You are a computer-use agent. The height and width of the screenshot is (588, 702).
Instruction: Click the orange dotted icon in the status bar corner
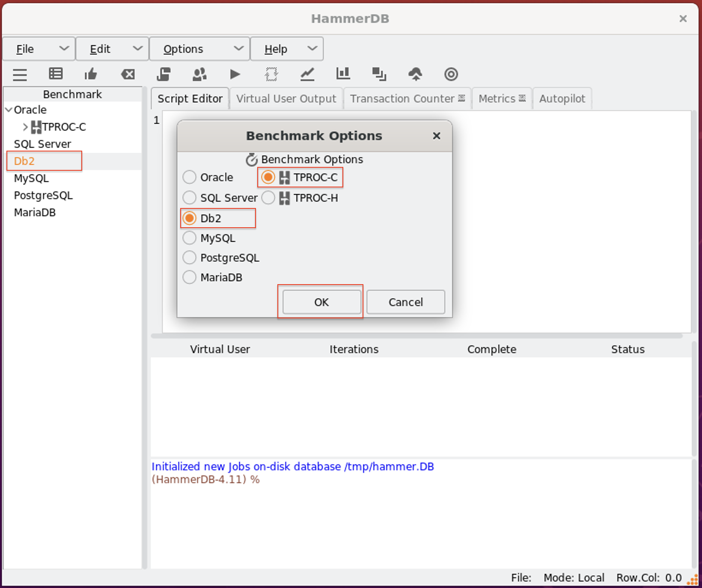pyautogui.click(x=693, y=579)
